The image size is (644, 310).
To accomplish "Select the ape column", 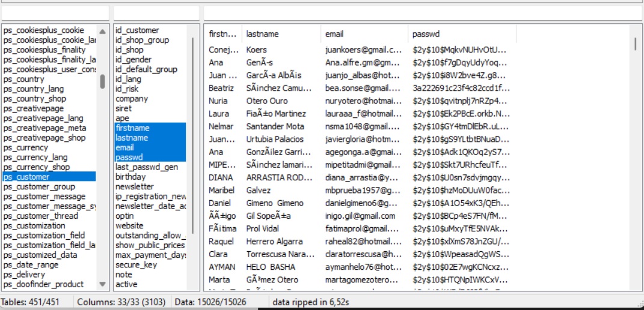I will click(x=150, y=118).
